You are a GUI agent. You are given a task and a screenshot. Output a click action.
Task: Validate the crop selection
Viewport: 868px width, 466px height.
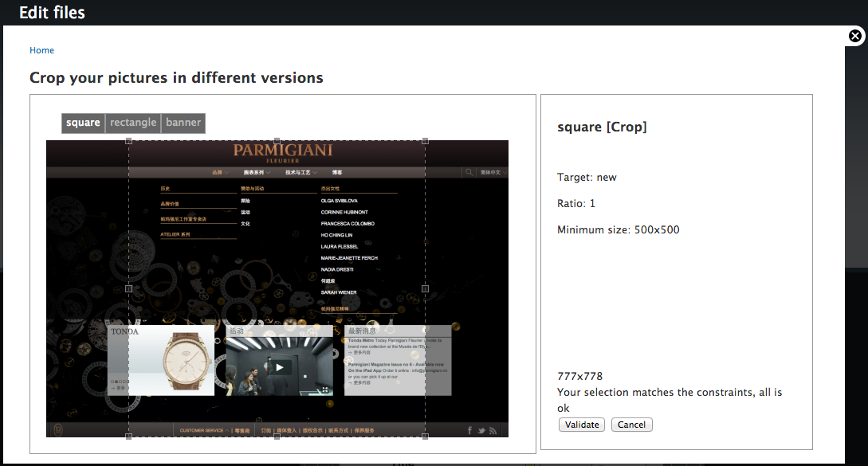click(x=582, y=425)
